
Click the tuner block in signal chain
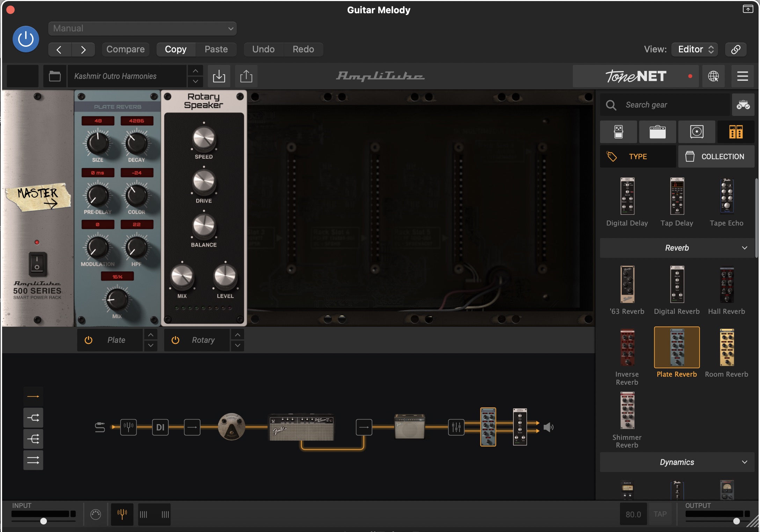pyautogui.click(x=129, y=427)
